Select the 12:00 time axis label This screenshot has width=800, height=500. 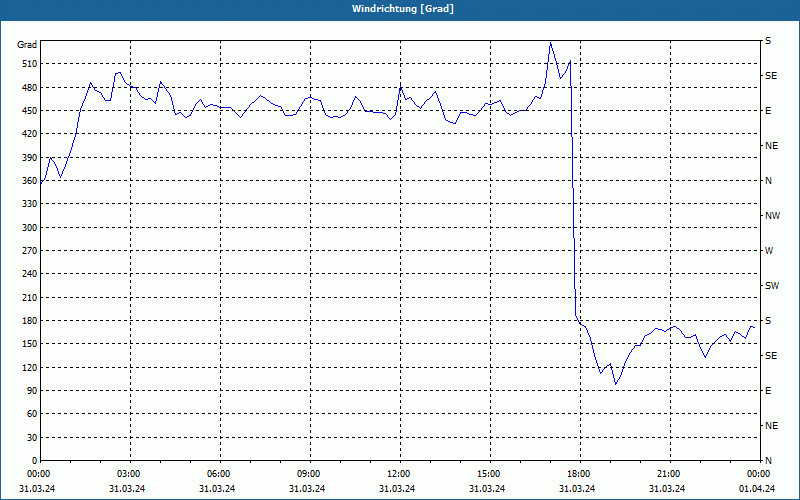(399, 474)
